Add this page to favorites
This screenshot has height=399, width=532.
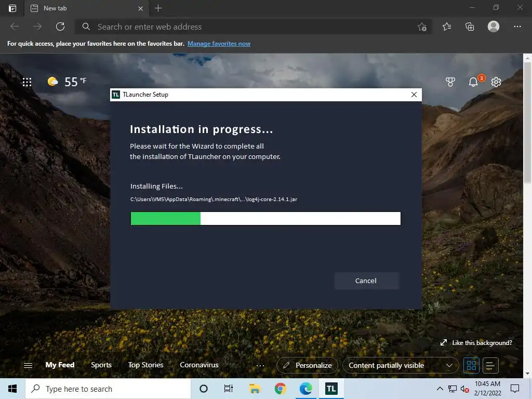click(422, 27)
